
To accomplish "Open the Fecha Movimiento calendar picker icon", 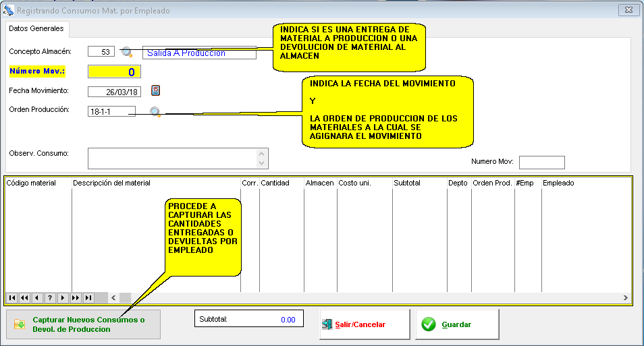I will point(155,90).
